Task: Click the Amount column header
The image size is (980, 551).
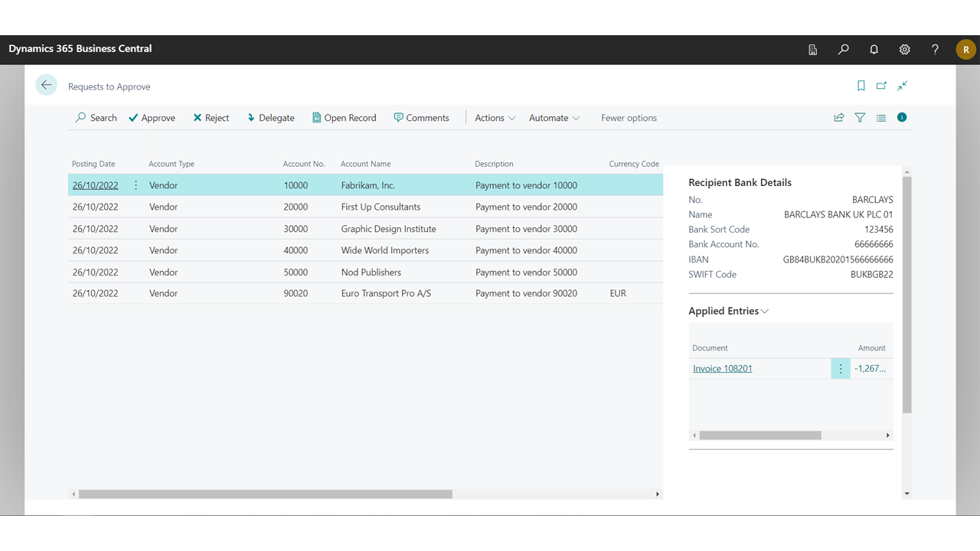Action: (871, 348)
